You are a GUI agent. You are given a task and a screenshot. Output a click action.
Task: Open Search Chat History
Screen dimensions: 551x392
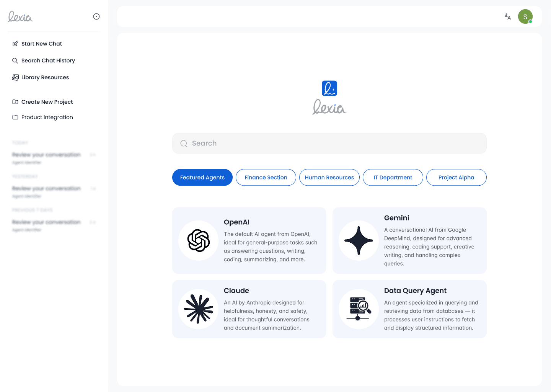click(48, 60)
